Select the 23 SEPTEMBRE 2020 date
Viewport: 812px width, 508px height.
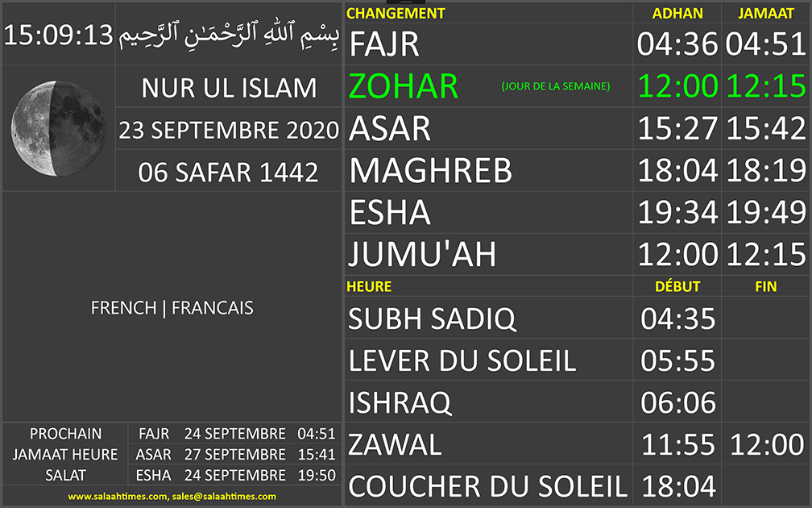click(x=229, y=130)
